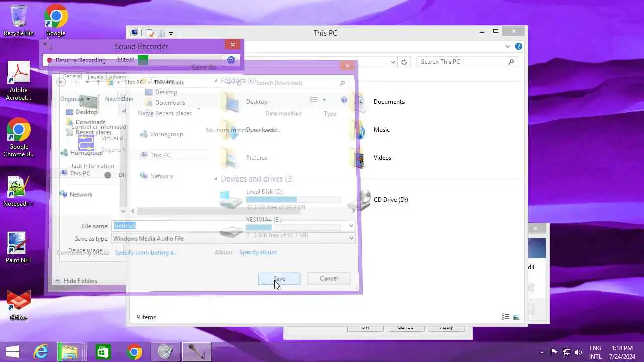Click the Resume Recording button

[76, 60]
